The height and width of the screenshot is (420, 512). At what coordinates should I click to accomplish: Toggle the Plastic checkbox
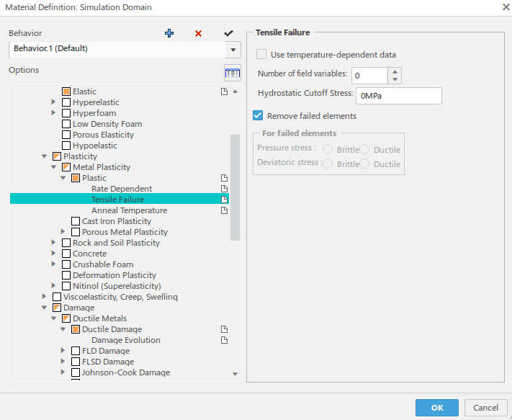[x=76, y=178]
